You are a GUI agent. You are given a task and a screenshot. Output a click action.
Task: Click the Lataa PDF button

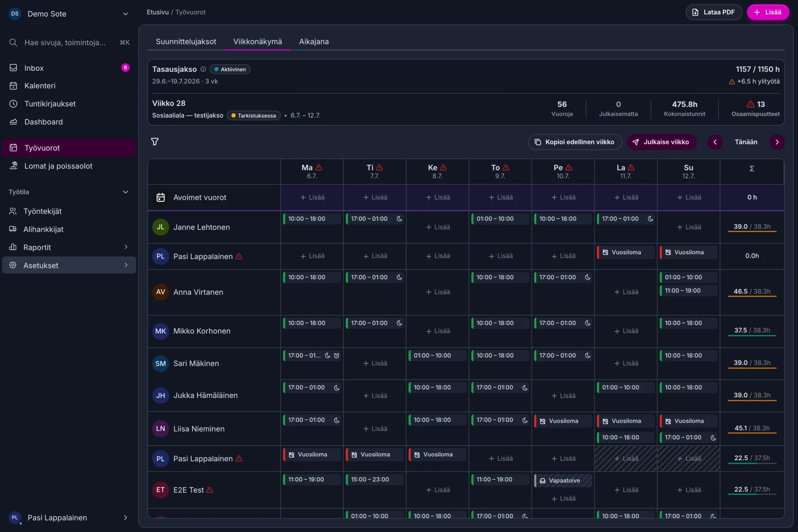(714, 12)
